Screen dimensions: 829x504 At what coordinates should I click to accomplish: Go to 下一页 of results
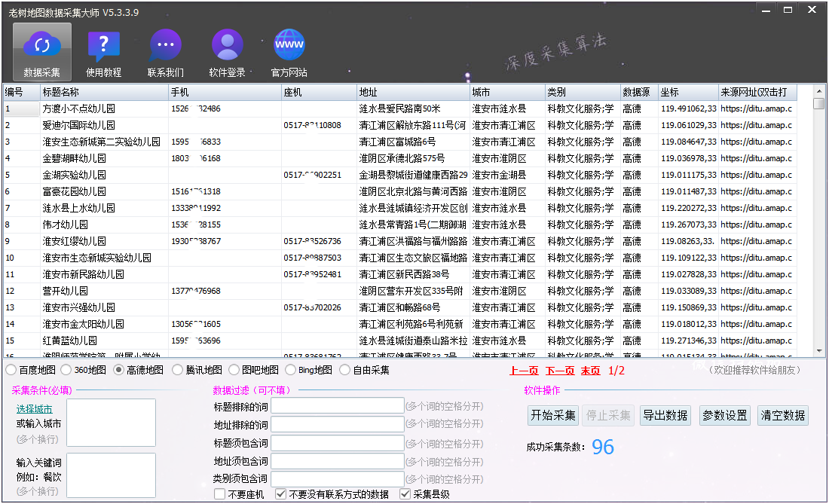point(560,371)
